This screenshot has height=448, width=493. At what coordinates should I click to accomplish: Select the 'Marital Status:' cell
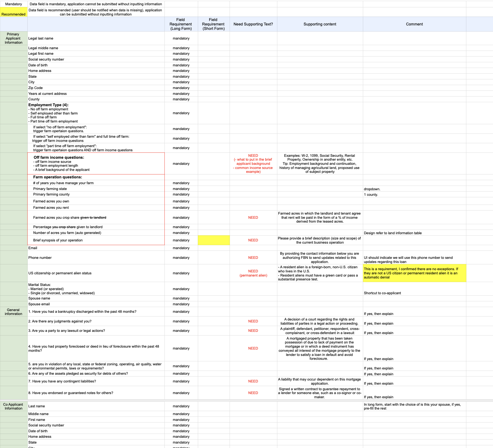[x=96, y=289]
